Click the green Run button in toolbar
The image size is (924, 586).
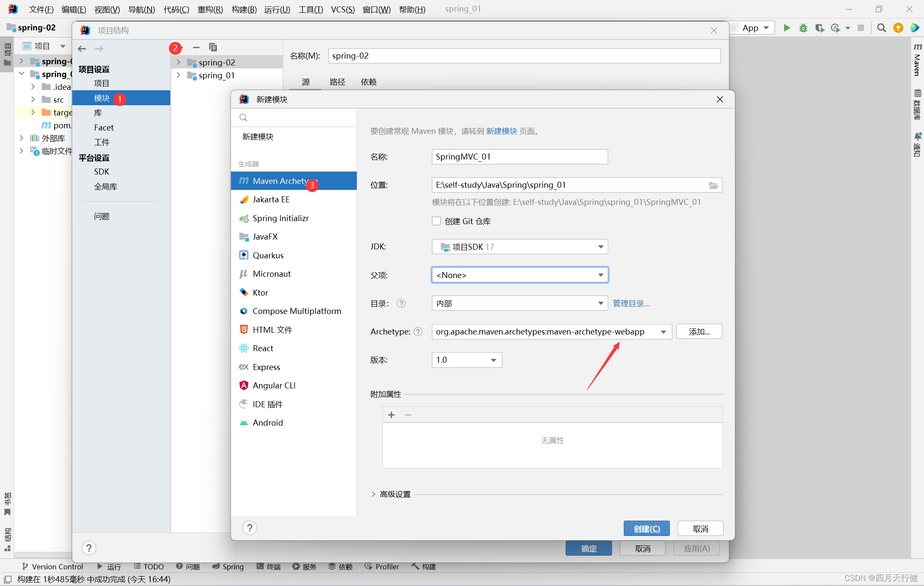coord(787,28)
